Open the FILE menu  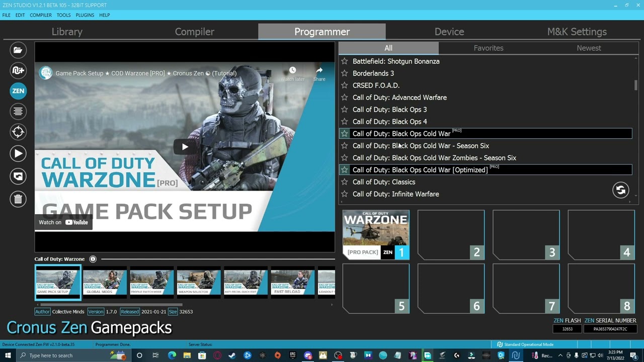pos(6,15)
